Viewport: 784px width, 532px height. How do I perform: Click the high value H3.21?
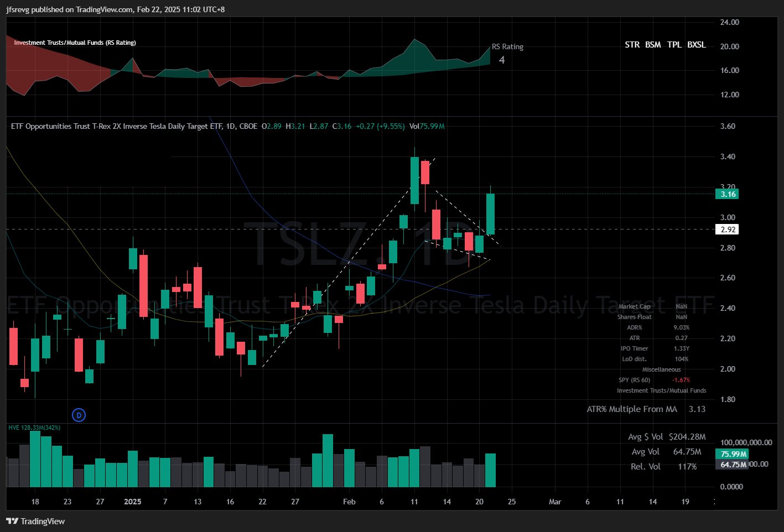295,126
